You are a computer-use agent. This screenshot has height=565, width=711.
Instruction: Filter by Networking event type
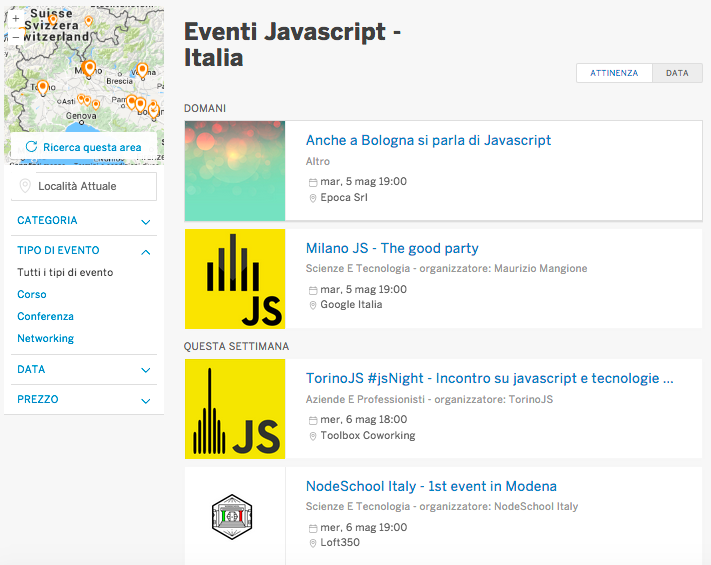pos(45,338)
